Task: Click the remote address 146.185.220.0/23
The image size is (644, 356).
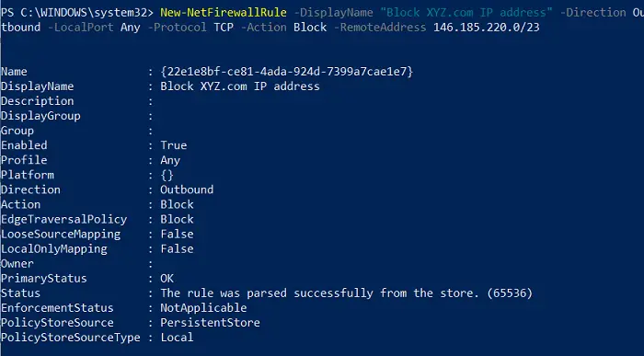Action: pos(487,27)
